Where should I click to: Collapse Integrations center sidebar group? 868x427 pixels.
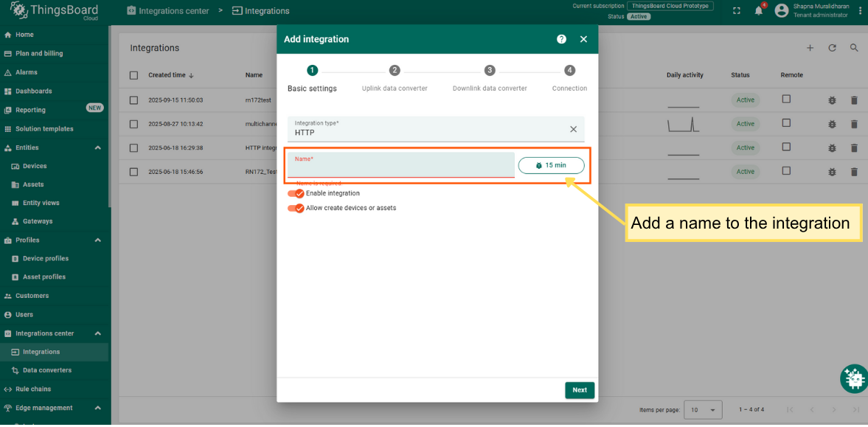pos(98,333)
